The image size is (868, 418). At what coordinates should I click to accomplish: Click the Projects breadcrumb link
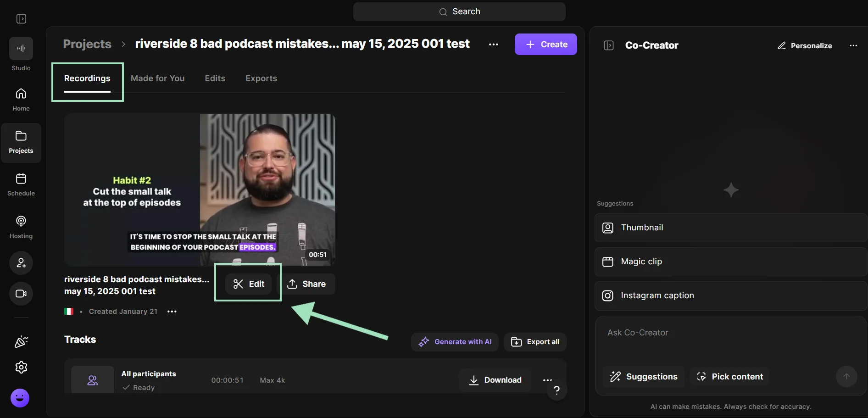(87, 44)
